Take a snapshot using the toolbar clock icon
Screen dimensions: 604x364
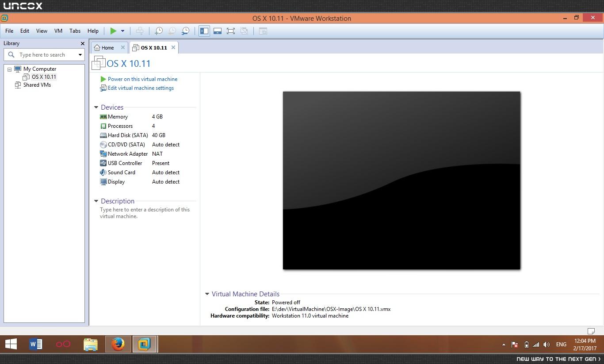158,31
